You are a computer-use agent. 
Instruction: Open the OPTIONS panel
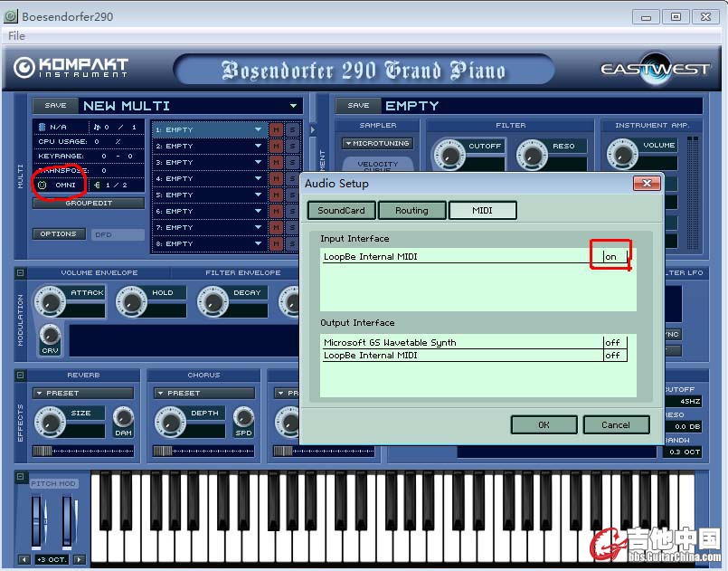59,233
